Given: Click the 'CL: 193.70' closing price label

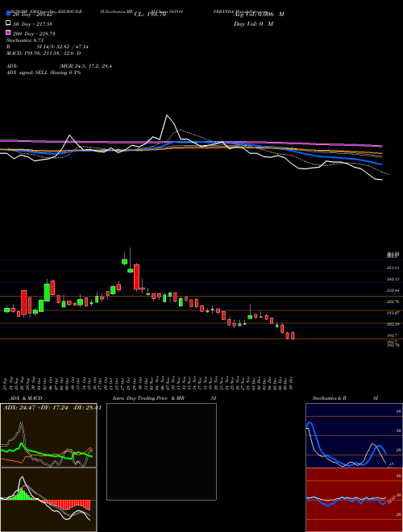Looking at the screenshot, I should (150, 15).
